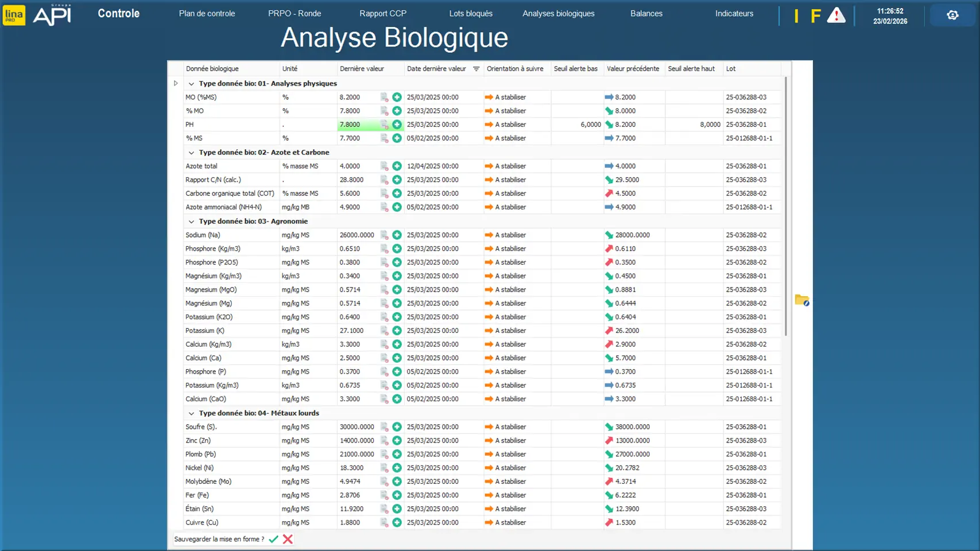Open the Lots bloqués menu
The image size is (980, 551).
tap(470, 14)
